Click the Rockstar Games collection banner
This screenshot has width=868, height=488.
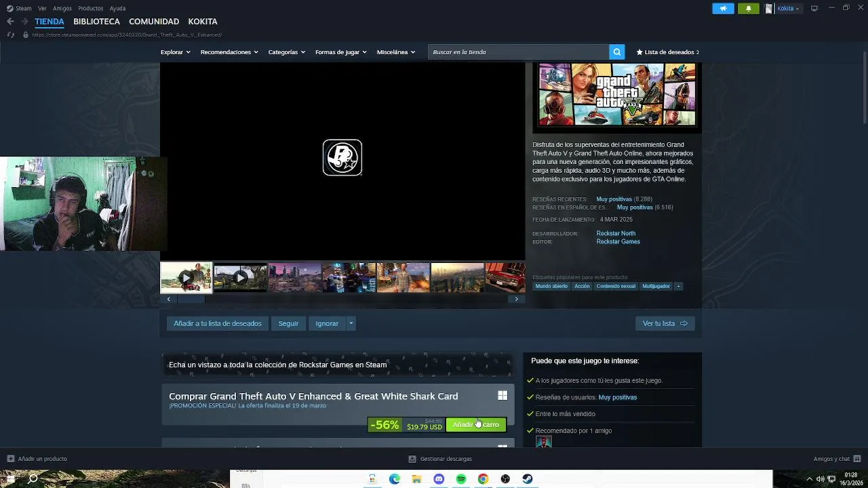tap(338, 365)
